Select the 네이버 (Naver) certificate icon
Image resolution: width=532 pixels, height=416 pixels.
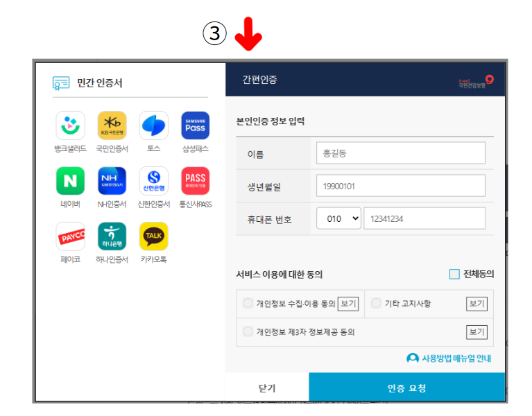tap(70, 181)
